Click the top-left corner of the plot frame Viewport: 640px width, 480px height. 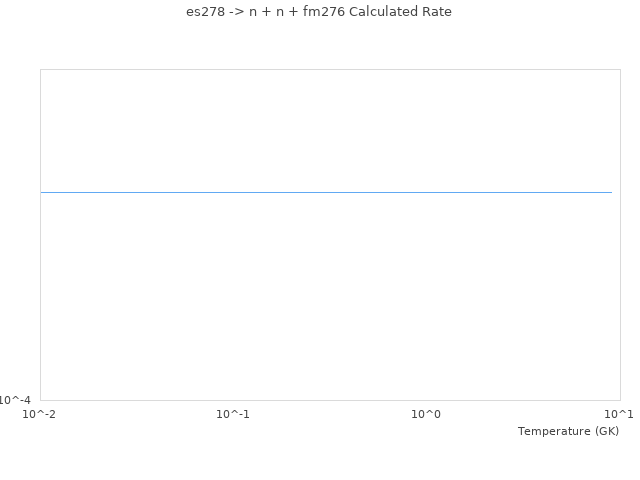coord(41,70)
